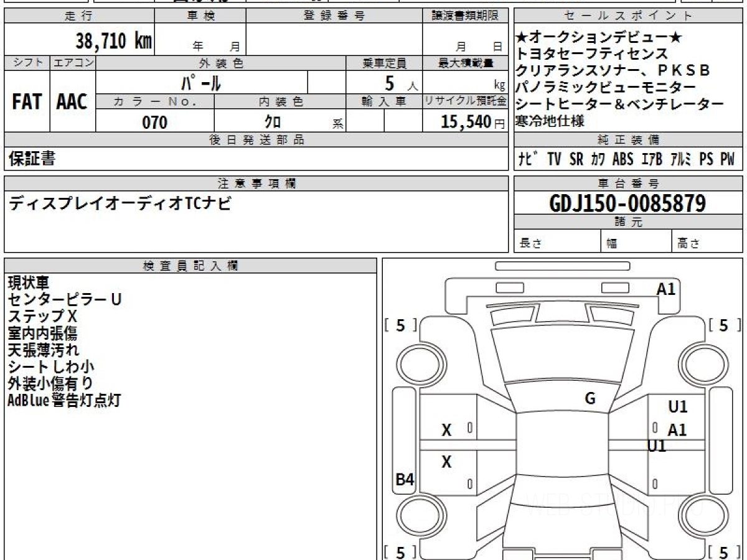747x560 pixels.
Task: Select the クロ interior color value
Action: (273, 123)
